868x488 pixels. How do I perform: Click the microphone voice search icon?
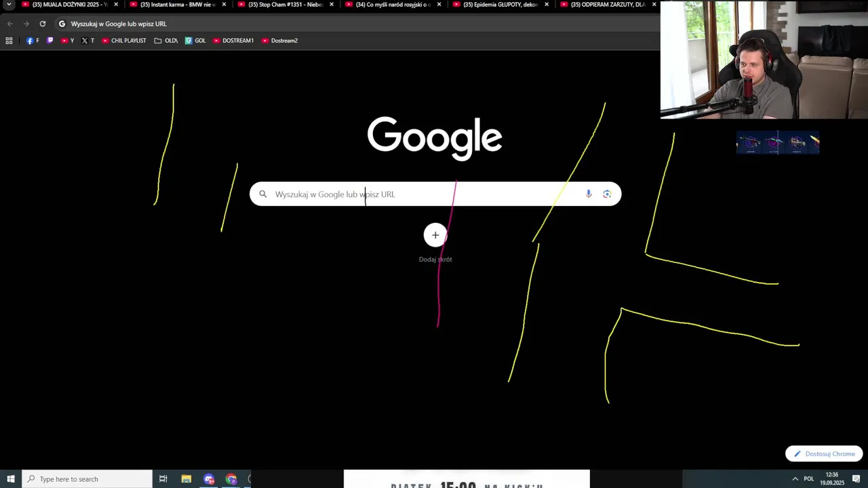pos(589,194)
